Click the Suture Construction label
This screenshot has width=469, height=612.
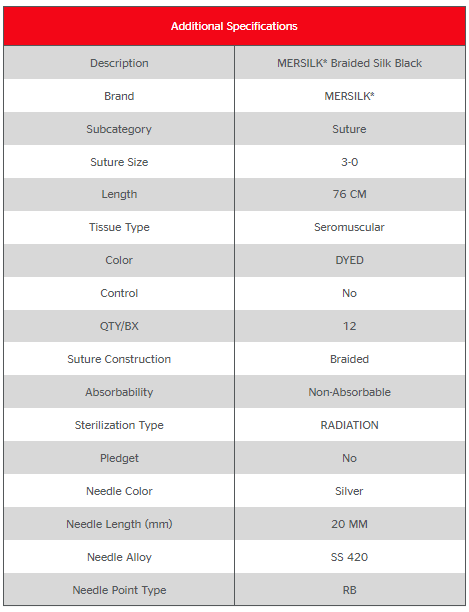(x=119, y=359)
